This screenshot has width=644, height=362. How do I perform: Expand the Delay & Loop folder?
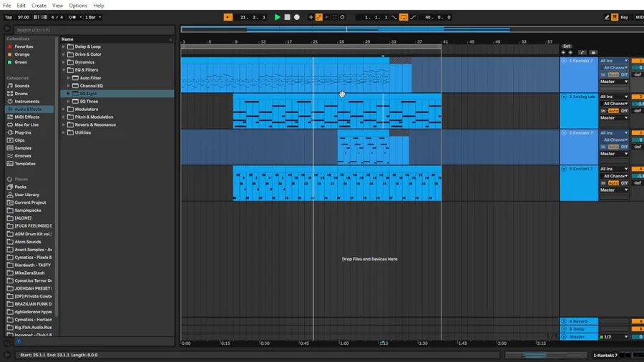click(64, 47)
